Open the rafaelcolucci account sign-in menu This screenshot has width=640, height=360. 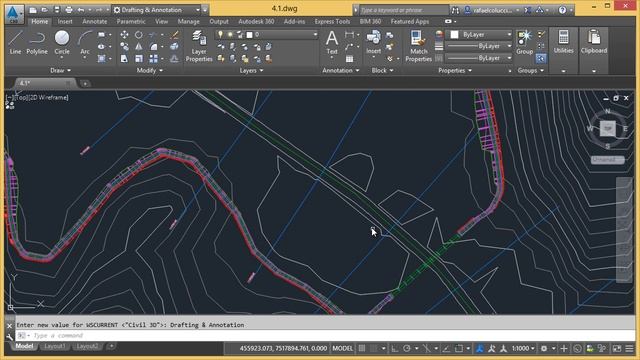point(493,10)
